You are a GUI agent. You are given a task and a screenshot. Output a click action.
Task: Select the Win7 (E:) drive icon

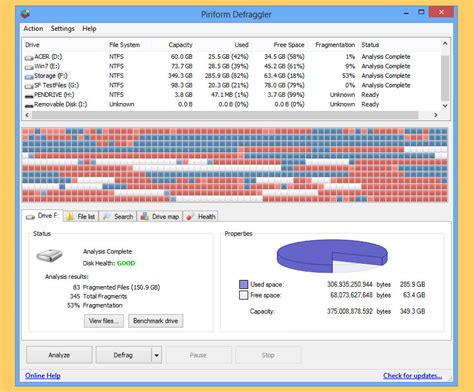coord(29,67)
